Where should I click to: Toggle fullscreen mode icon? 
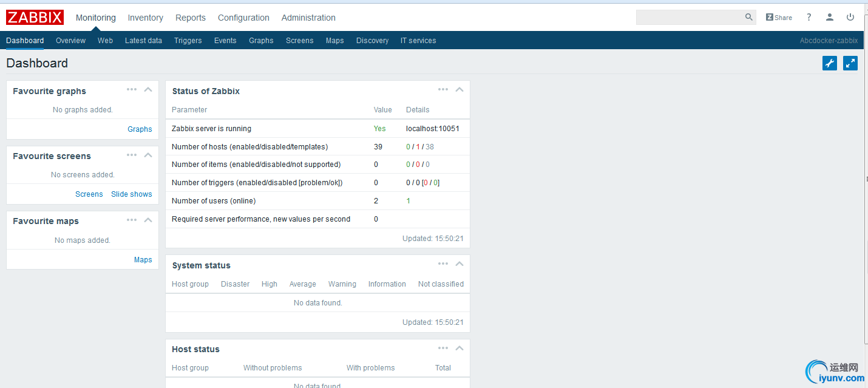[850, 63]
